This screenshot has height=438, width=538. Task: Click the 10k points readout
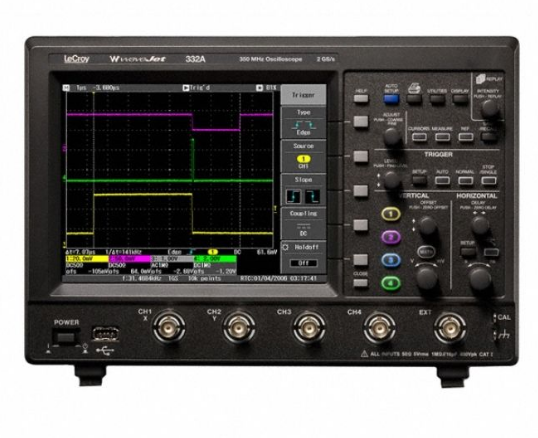coord(204,279)
